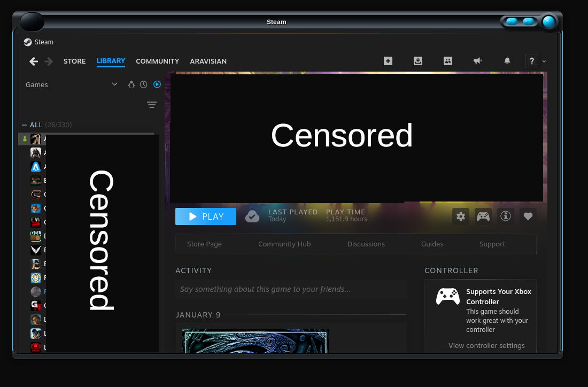Open notifications bell icon

[x=507, y=61]
